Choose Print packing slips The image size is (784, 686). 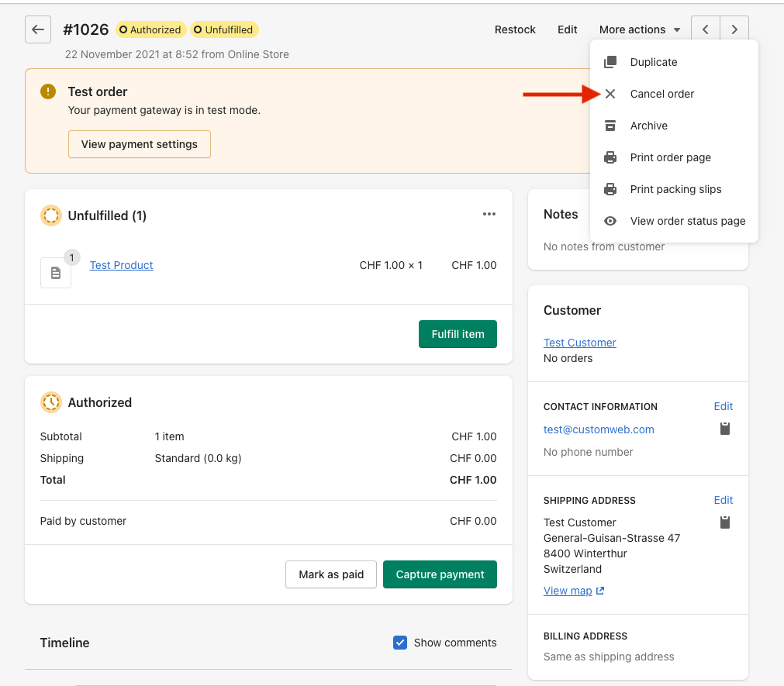[x=675, y=189]
